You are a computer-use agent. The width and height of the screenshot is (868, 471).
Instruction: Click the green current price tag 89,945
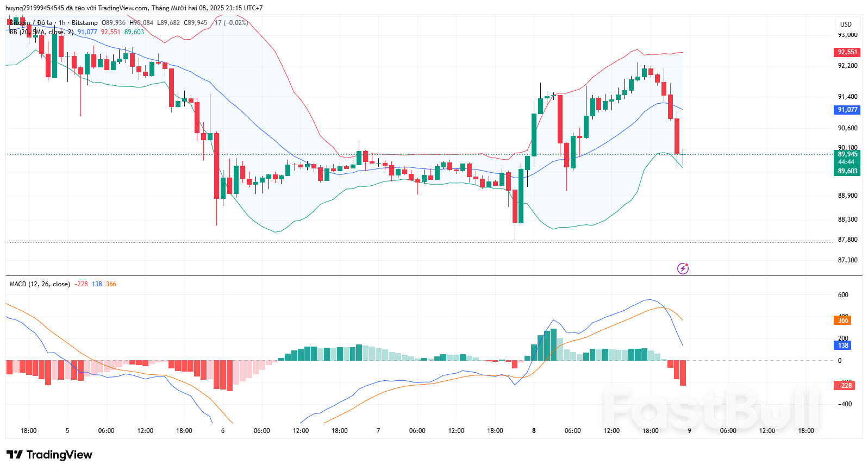(847, 154)
